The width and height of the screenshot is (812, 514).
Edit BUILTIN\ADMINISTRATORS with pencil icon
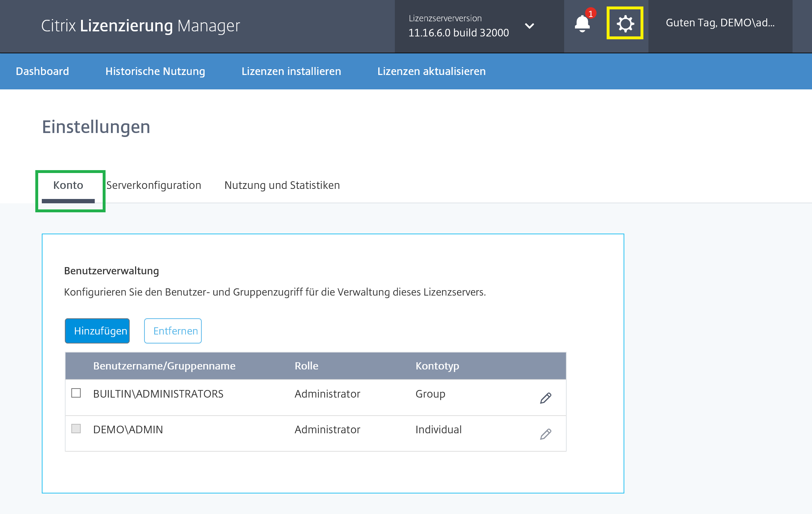(x=545, y=398)
